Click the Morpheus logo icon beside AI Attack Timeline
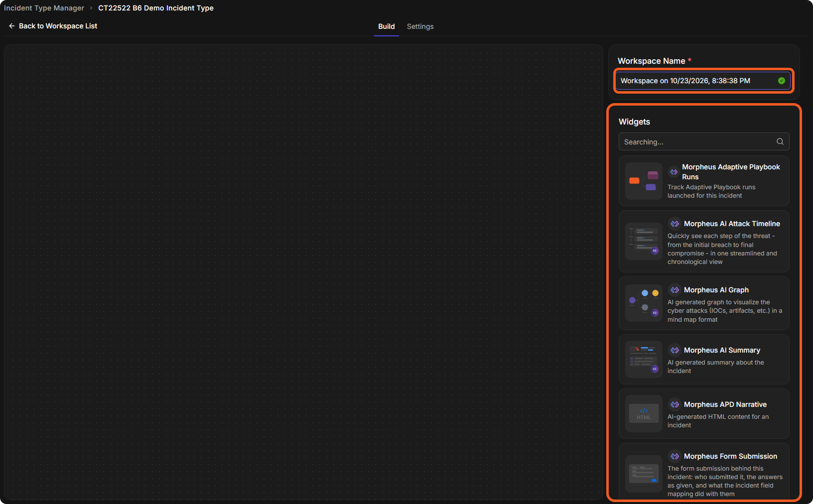This screenshot has width=813, height=504. (x=675, y=224)
